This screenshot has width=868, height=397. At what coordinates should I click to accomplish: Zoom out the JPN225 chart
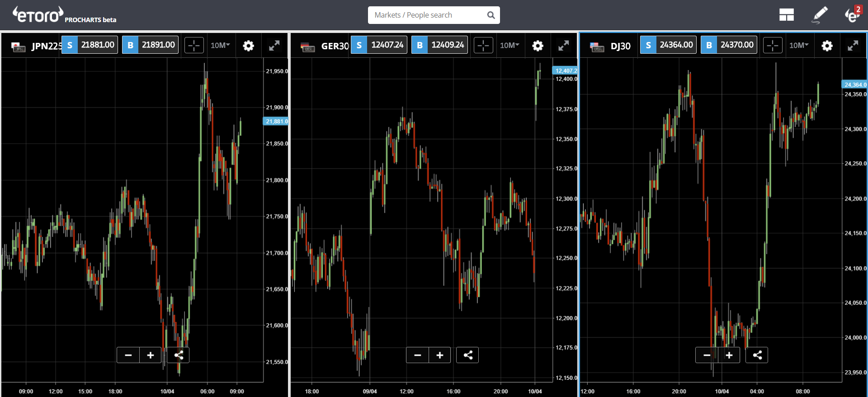click(128, 355)
